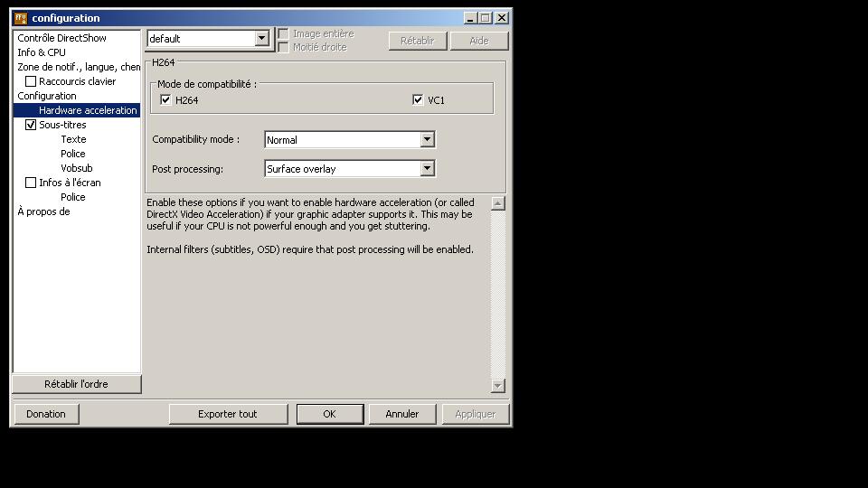
Task: Go to the Vobsub settings page
Action: tap(76, 168)
